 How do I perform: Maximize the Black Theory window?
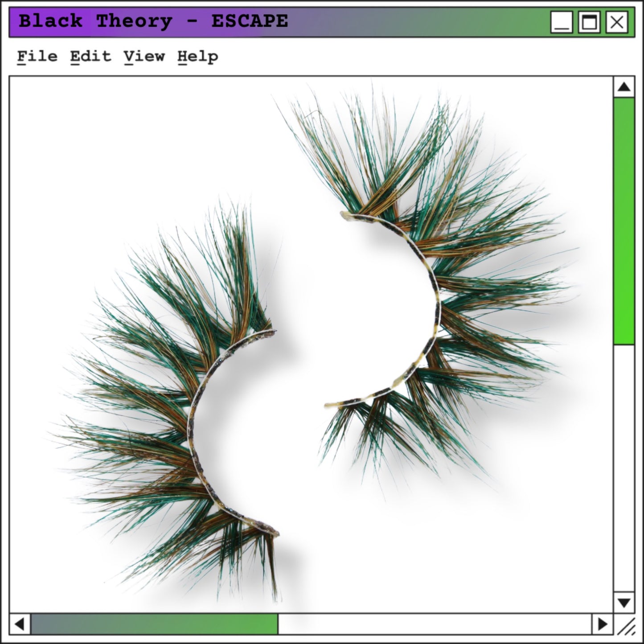click(589, 22)
